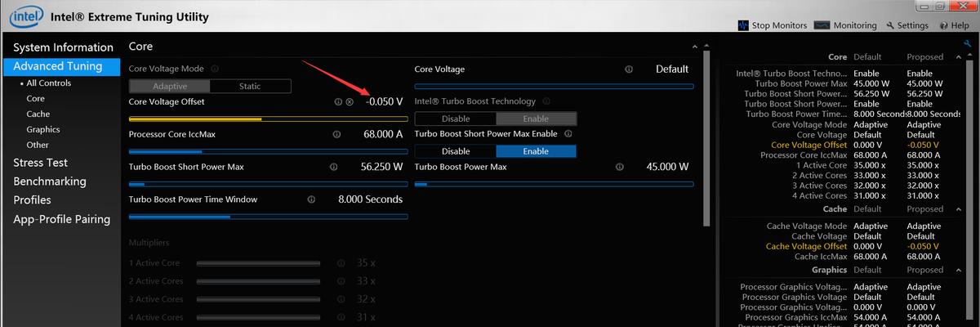Show info icon for 1 Active Core multiplier
Viewport: 980px width, 327px height.
(341, 263)
